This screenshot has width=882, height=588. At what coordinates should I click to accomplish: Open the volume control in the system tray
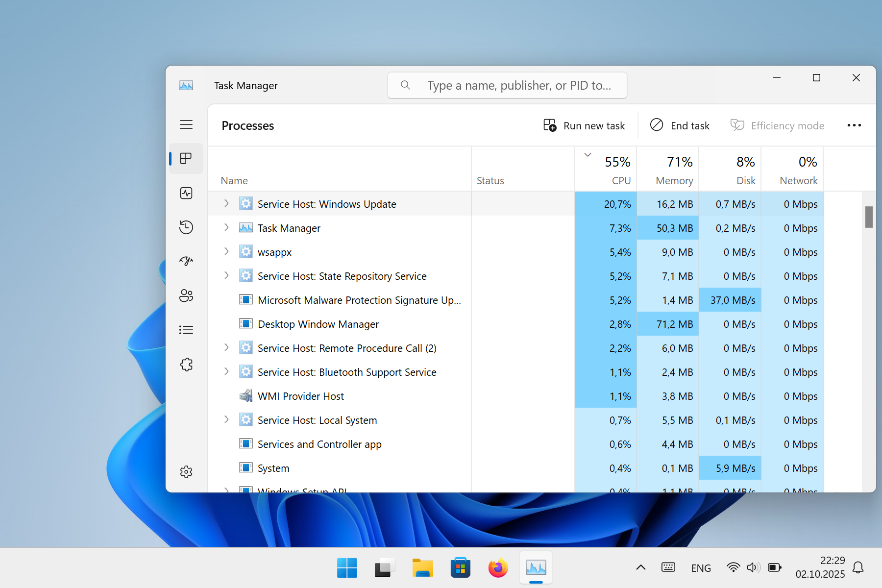(753, 567)
